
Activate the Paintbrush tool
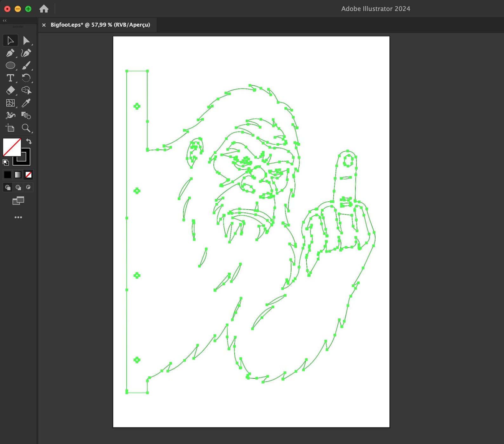(26, 65)
